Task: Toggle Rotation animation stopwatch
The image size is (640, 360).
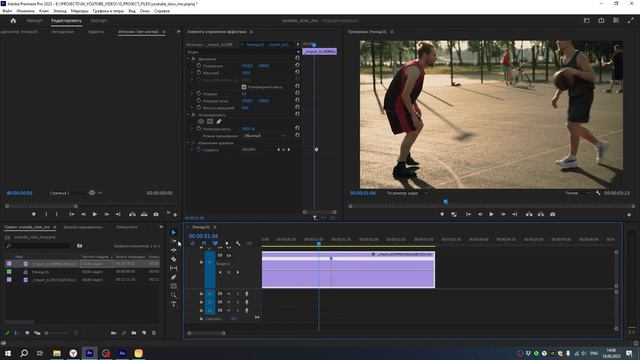Action: (x=199, y=93)
